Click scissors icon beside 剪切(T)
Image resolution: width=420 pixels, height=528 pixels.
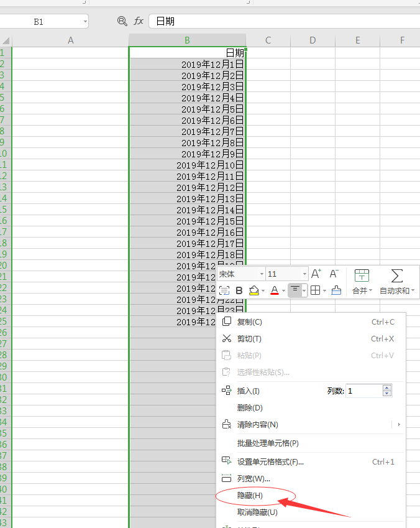point(227,338)
